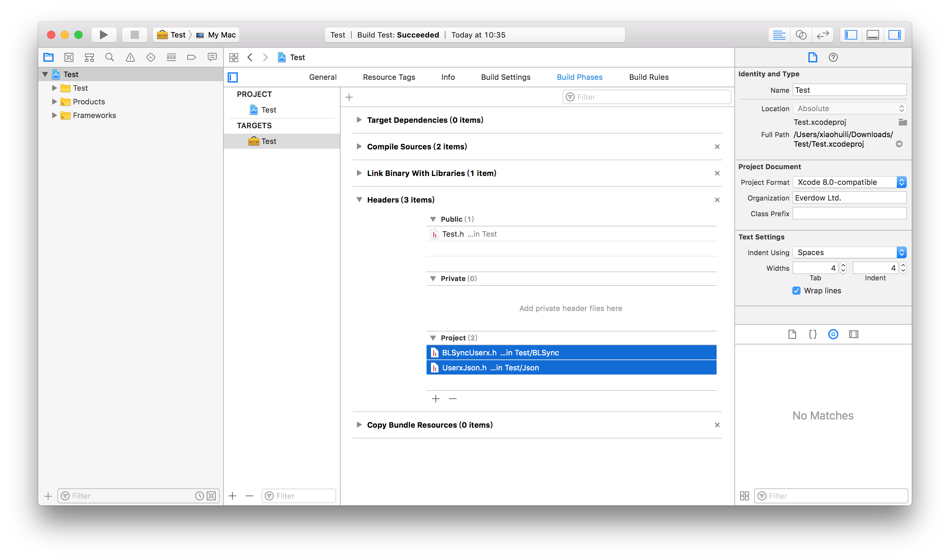Viewport: 950px width, 560px height.
Task: Go back with the left chevron
Action: pyautogui.click(x=250, y=57)
